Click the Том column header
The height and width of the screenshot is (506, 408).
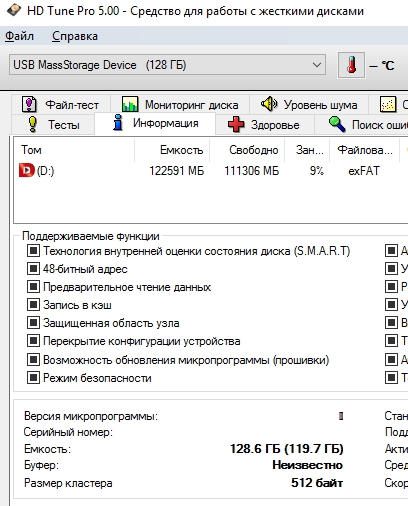pos(74,150)
